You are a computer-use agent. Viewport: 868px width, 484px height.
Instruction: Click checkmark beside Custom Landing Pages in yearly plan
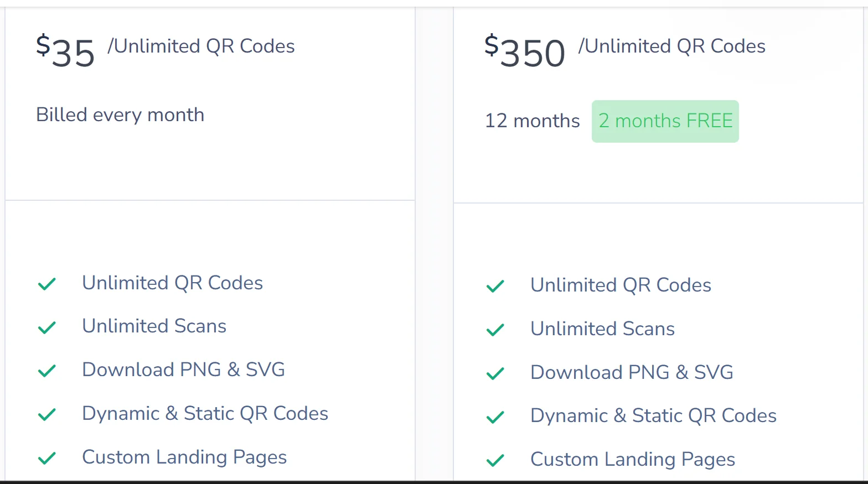[495, 460]
